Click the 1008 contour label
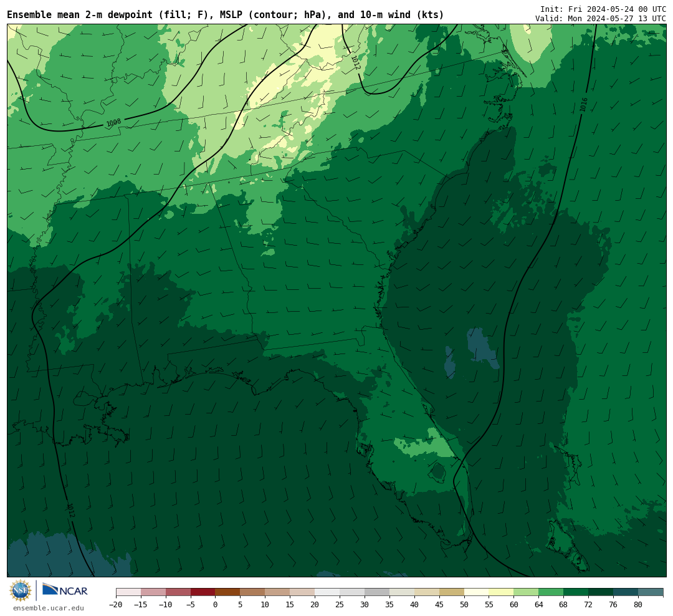The width and height of the screenshot is (673, 616). click(x=114, y=123)
